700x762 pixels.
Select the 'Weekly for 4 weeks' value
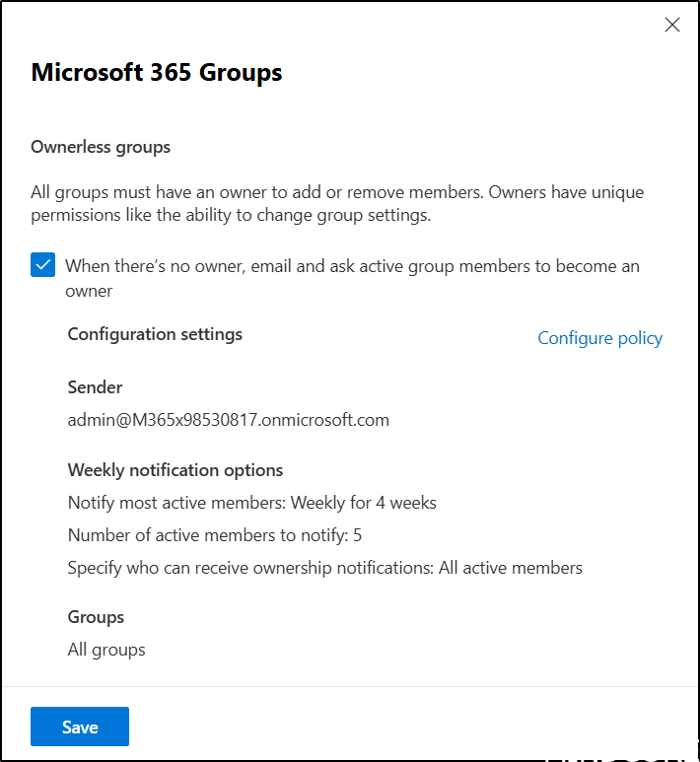click(x=364, y=503)
